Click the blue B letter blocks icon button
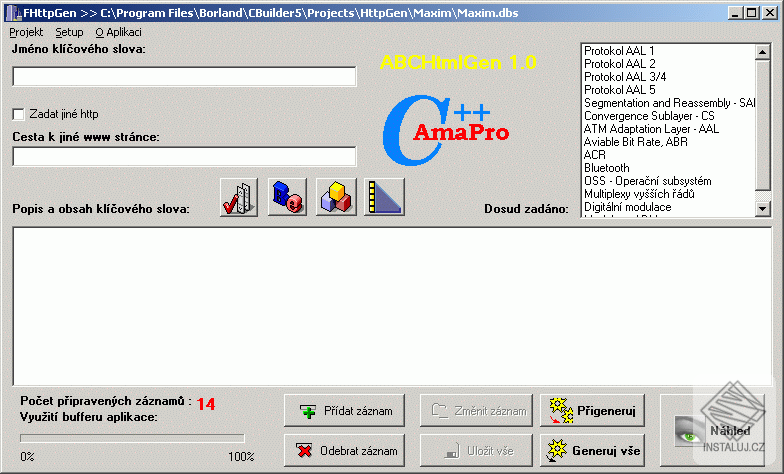 [x=287, y=197]
